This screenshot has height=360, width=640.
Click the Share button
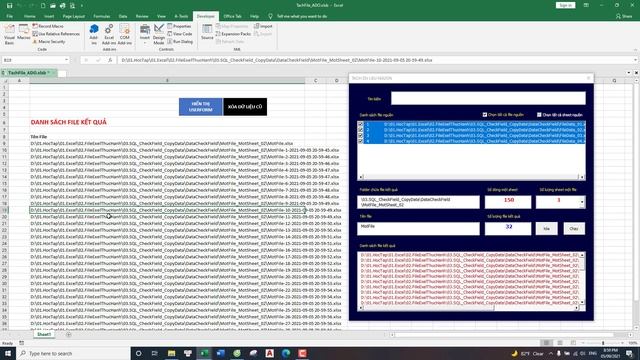pos(624,16)
